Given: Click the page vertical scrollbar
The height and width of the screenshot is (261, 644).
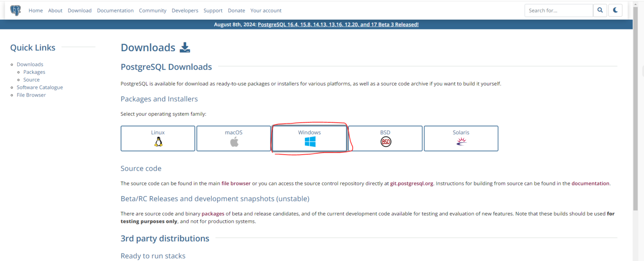Looking at the screenshot, I should 635,126.
